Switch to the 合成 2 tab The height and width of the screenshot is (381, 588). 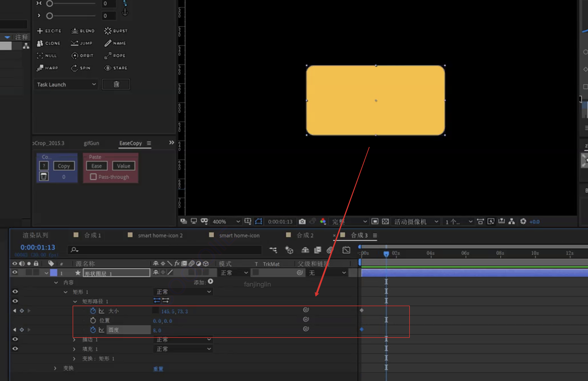pos(305,235)
